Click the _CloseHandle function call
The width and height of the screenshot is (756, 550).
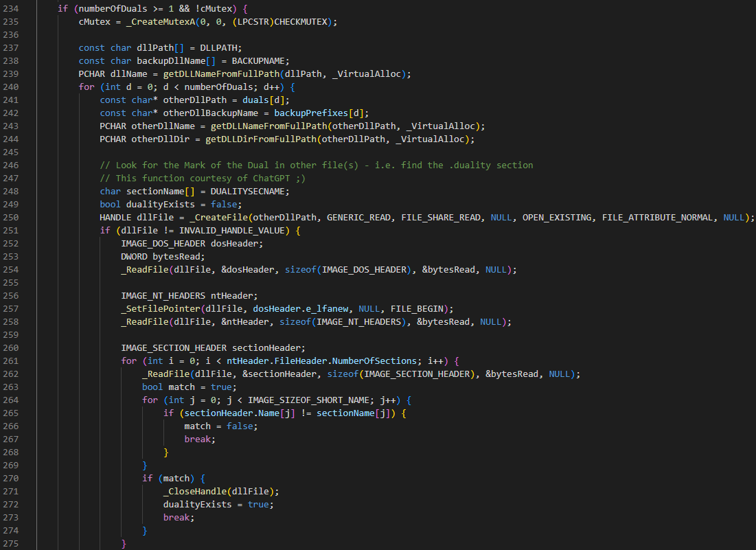click(194, 491)
